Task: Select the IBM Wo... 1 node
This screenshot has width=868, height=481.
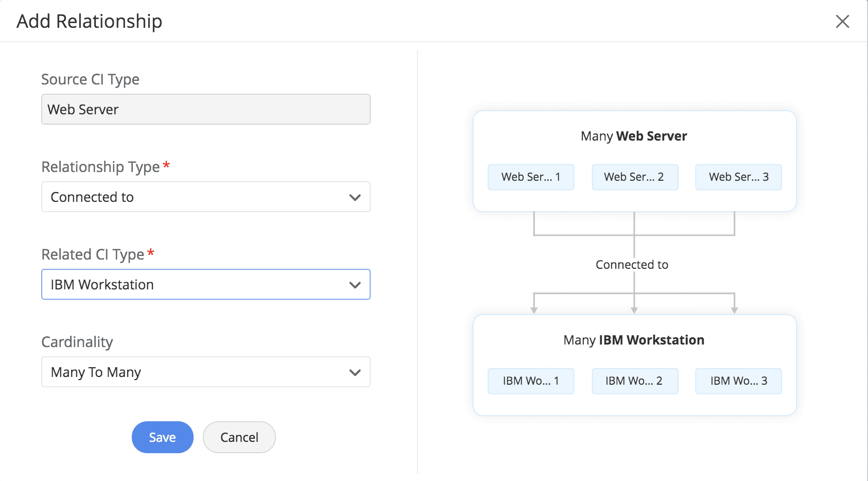Action: (531, 381)
